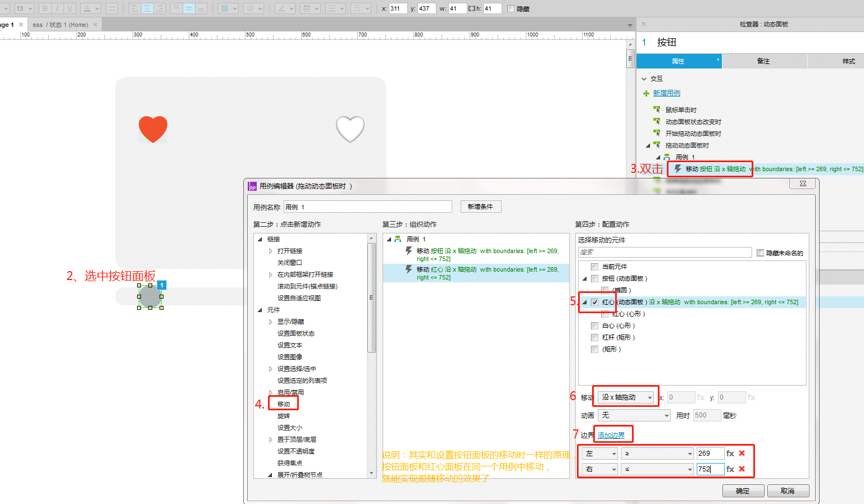Check the 隐藏 checkbox in toolbar
The image size is (864, 504).
[x=511, y=8]
